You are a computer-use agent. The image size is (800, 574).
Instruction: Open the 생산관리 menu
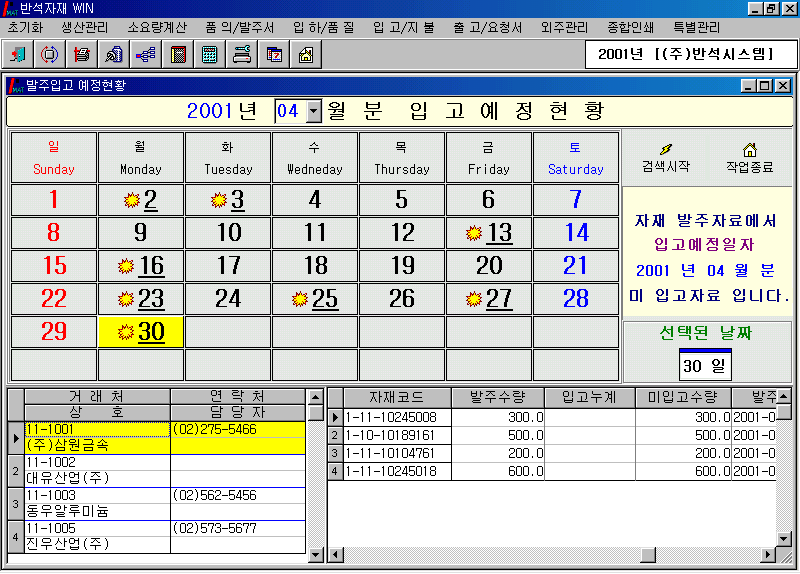[84, 27]
